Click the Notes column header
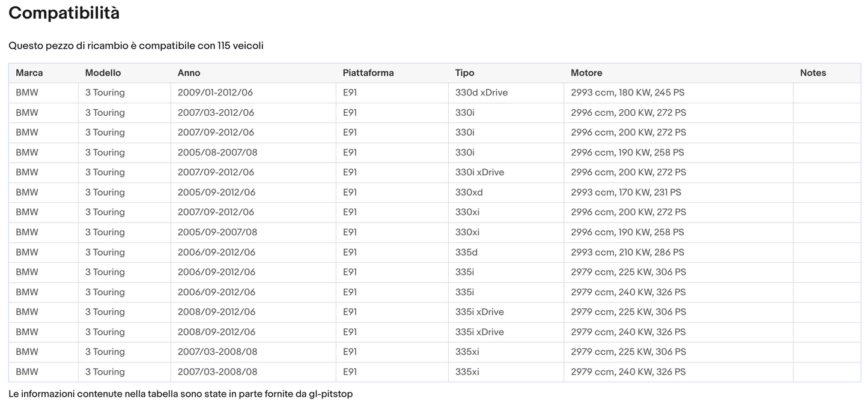The image size is (868, 408). pos(813,73)
